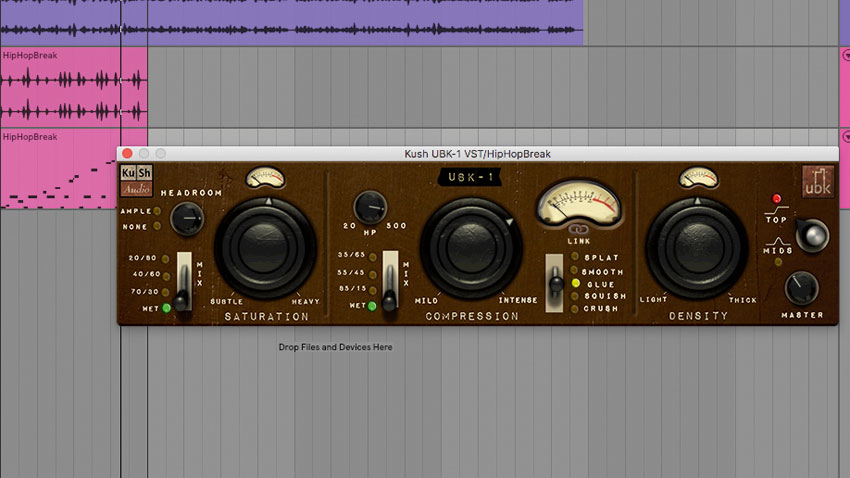Select the Splat compression mode

(x=574, y=256)
